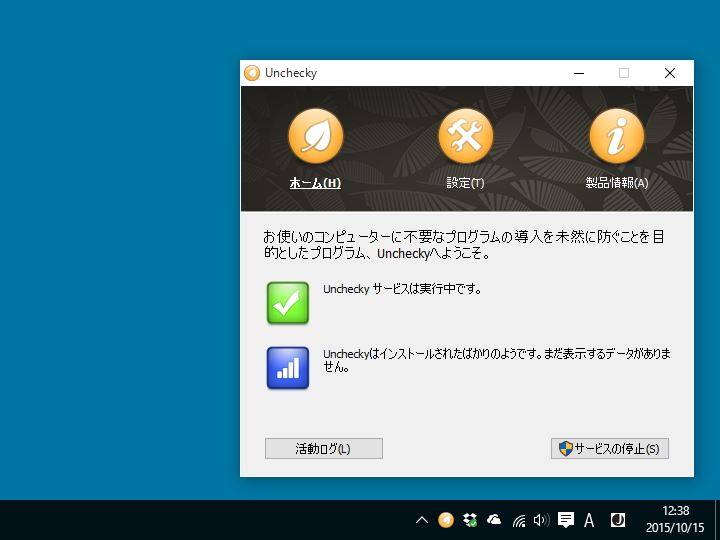Open the Dropbox tray icon
The height and width of the screenshot is (540, 720).
[470, 520]
